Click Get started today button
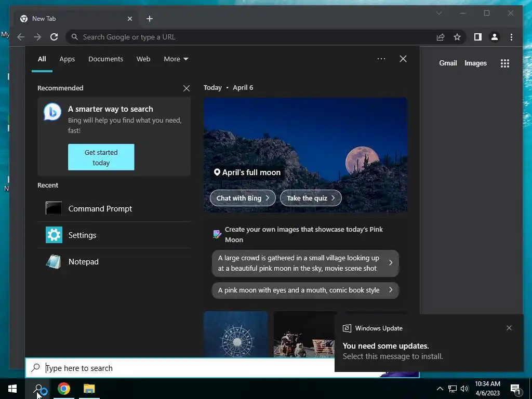 101,157
